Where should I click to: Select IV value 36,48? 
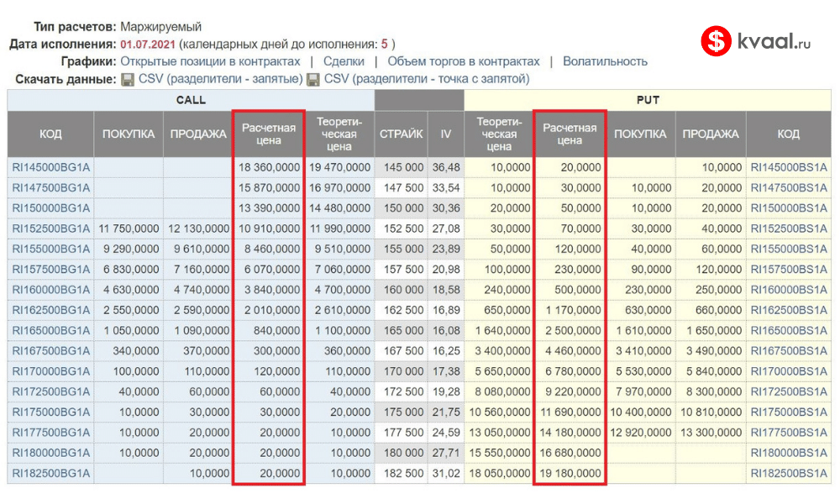click(446, 168)
